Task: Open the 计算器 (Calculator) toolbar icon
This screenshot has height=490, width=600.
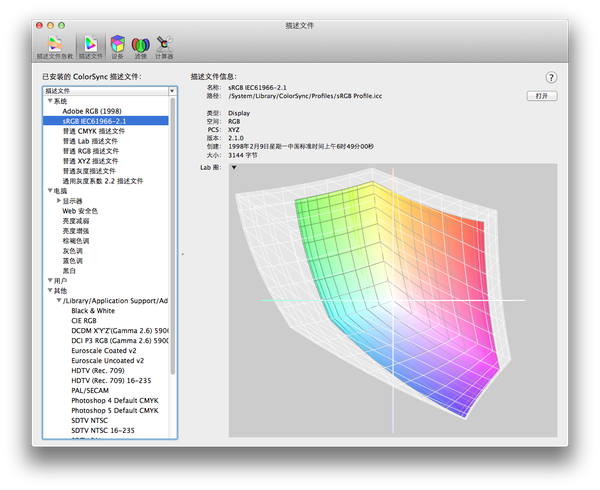Action: [165, 43]
